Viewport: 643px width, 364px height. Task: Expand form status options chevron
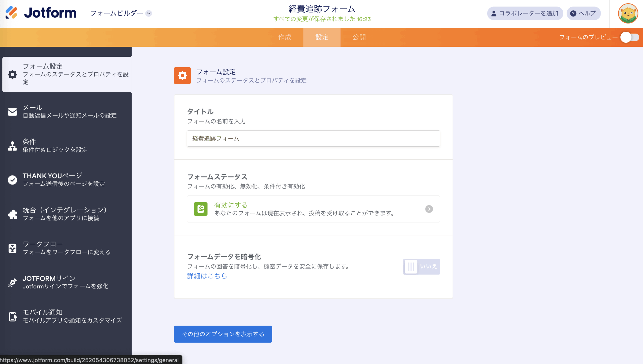429,209
